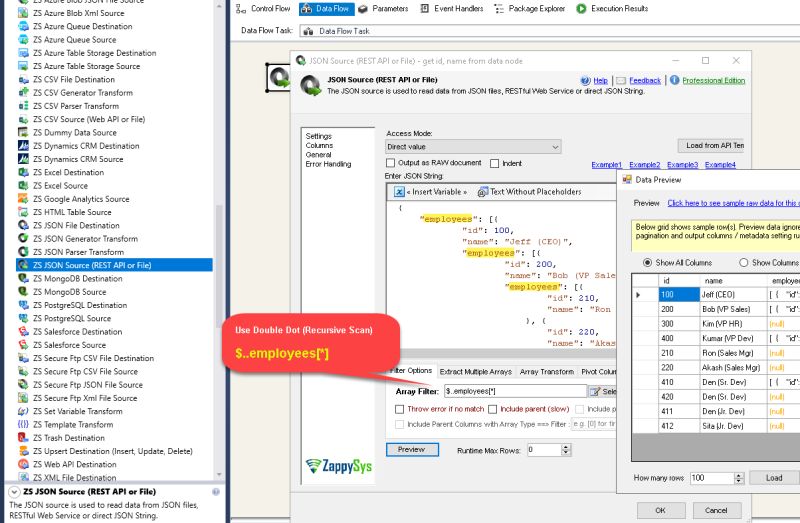Click the ZS Set Variable Transform icon
This screenshot has width=800, height=523.
(23, 411)
